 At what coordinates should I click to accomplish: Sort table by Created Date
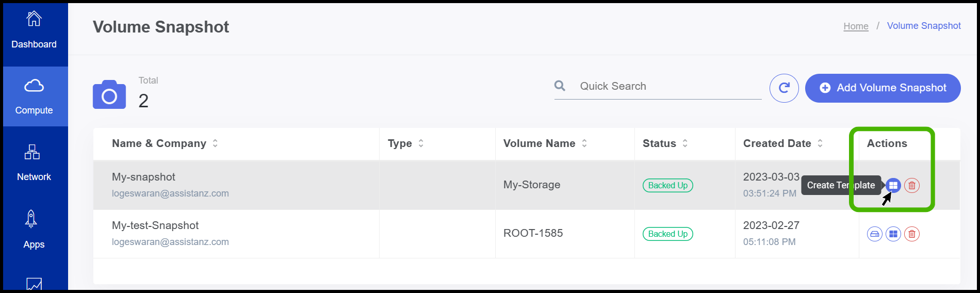[820, 143]
